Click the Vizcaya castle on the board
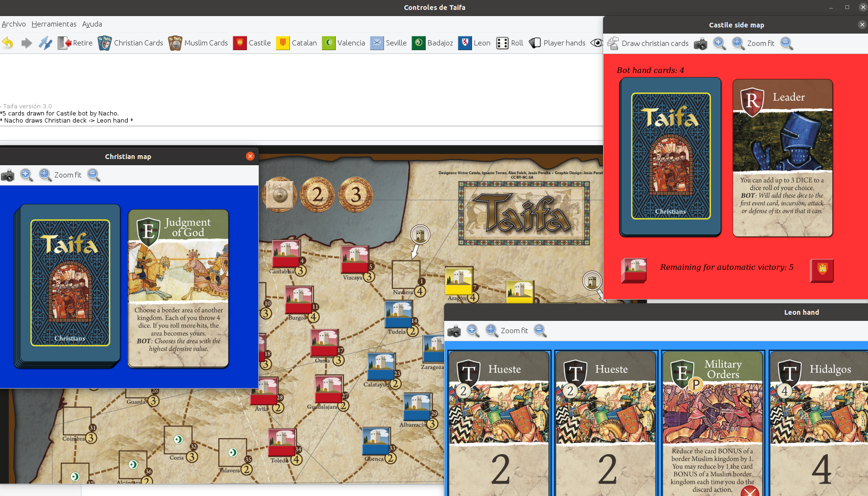This screenshot has height=496, width=868. tap(355, 260)
